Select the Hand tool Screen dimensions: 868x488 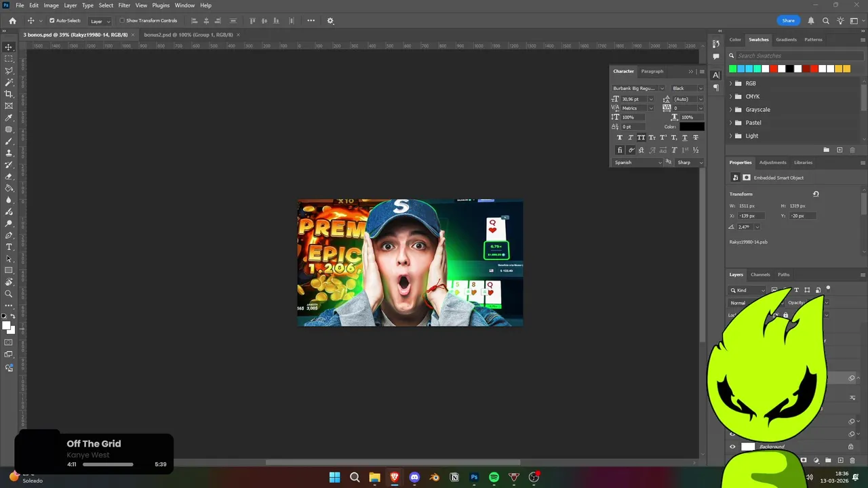(x=9, y=282)
